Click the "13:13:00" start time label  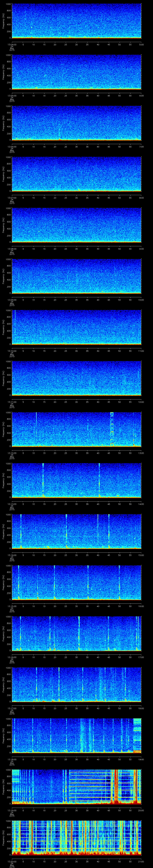coord(12,504)
